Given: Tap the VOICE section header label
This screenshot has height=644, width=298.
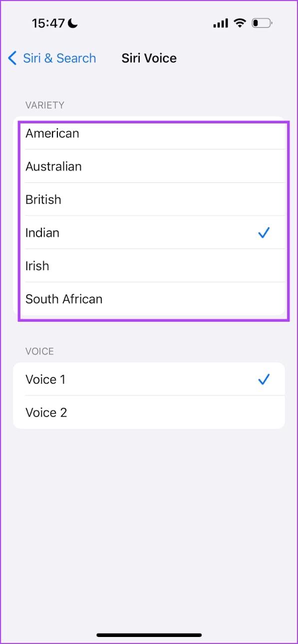Looking at the screenshot, I should point(39,351).
